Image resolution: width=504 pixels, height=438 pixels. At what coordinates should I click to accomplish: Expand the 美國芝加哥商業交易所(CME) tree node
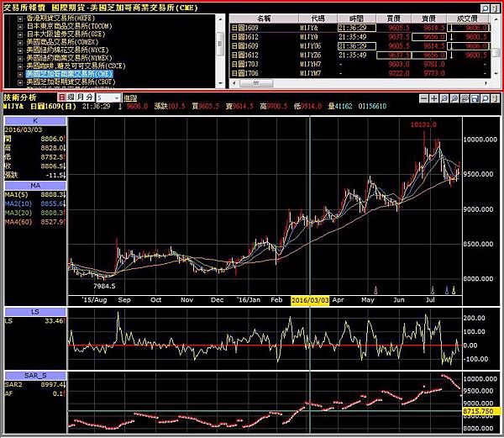(20, 75)
